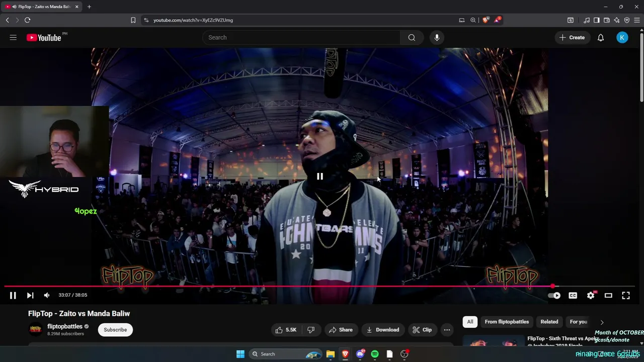Screen dimensions: 644x362
Task: Click the video title FlipTop - Zaito vs Manda Baliw
Action: click(79, 313)
